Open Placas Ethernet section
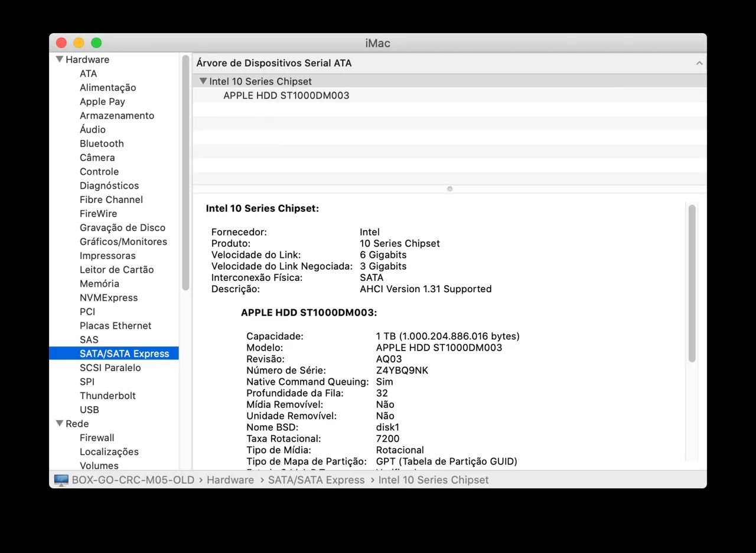Image resolution: width=756 pixels, height=553 pixels. point(115,326)
